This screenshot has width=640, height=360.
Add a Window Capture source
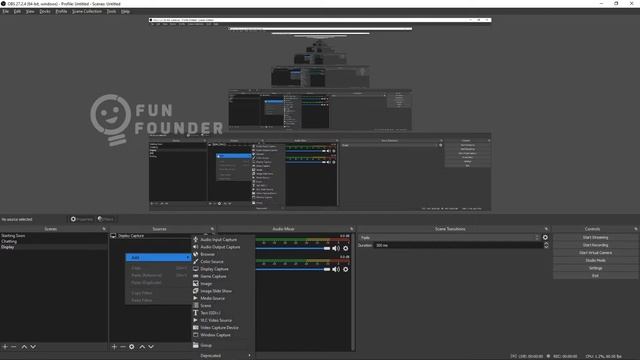tap(215, 335)
